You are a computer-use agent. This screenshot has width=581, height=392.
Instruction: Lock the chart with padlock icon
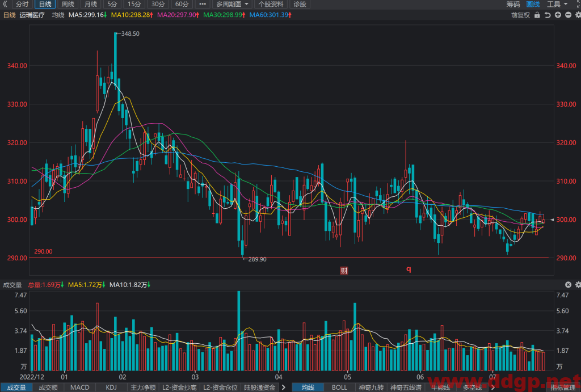(537, 15)
